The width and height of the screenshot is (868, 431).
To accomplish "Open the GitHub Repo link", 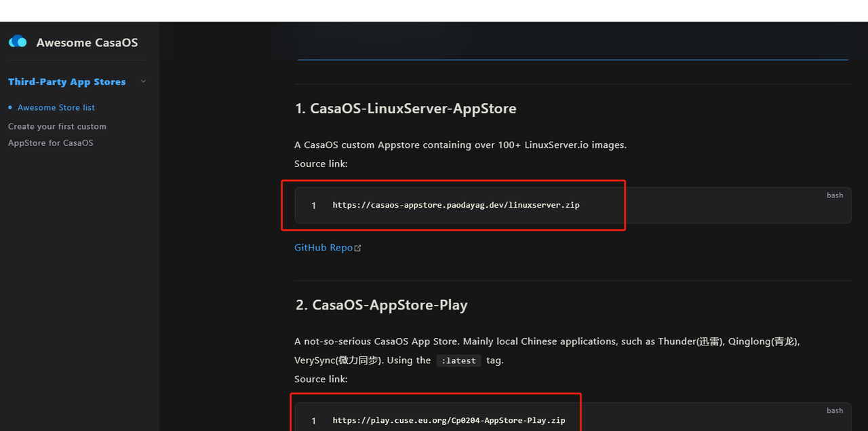I will coord(323,248).
